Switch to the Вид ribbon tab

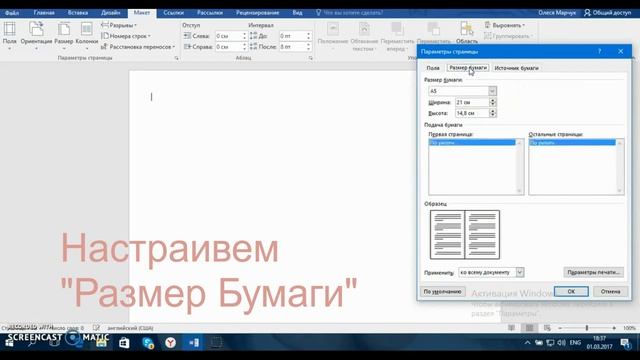pyautogui.click(x=298, y=13)
